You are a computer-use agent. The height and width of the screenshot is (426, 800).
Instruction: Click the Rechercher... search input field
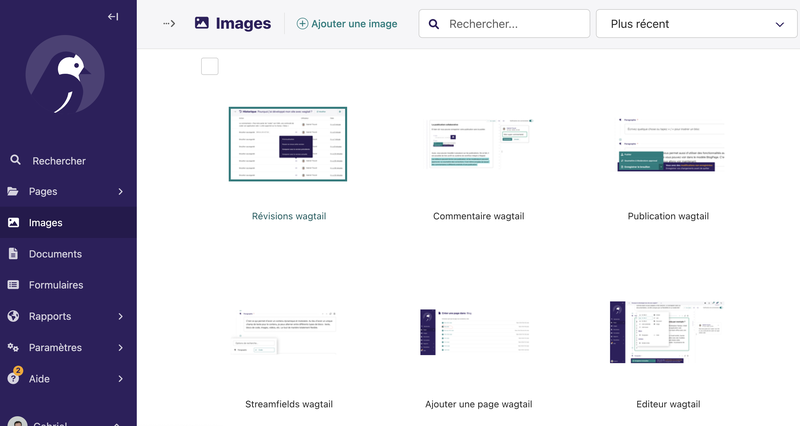tap(504, 24)
